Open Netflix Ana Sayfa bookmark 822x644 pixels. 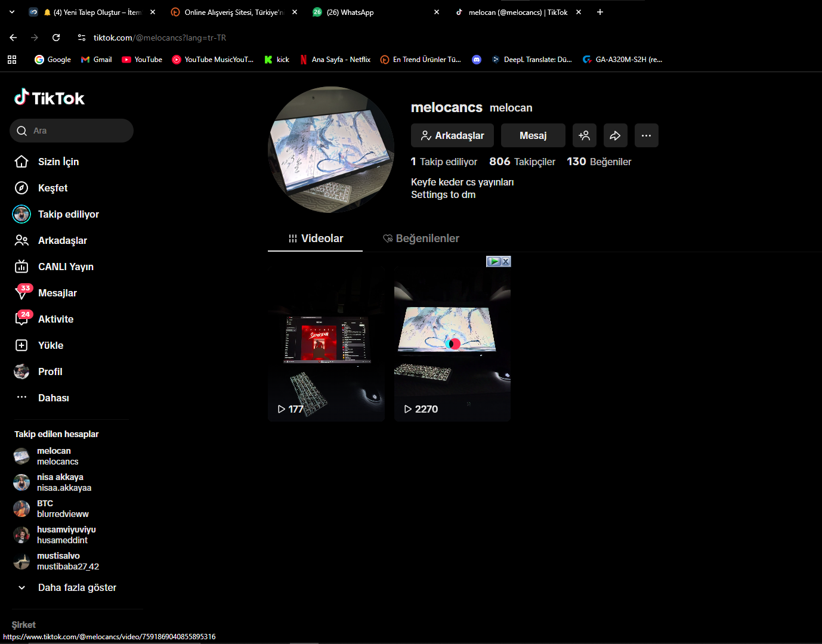[335, 60]
